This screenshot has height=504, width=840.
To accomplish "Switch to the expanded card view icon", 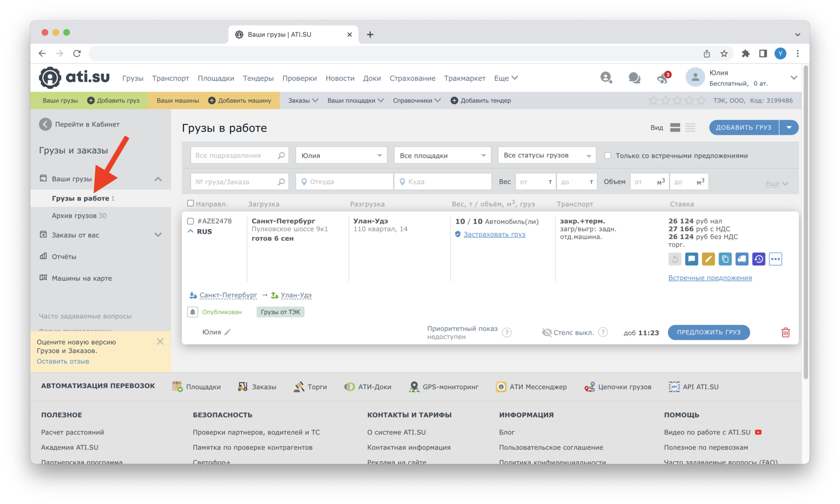I will coord(675,128).
